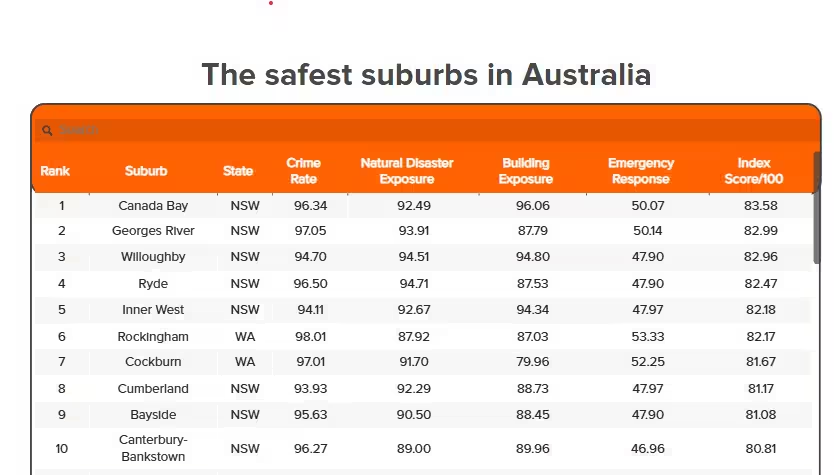Sort table by Rank column
The image size is (834, 475).
click(55, 171)
